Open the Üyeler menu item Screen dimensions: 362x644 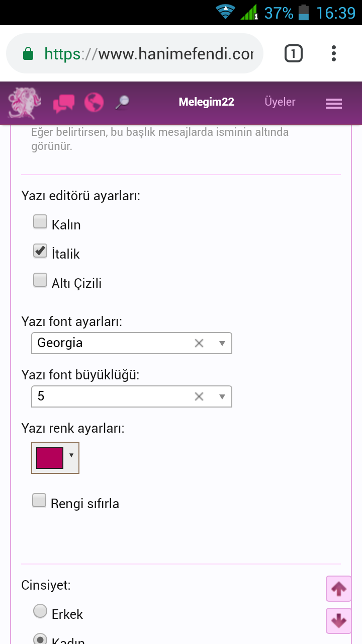point(280,102)
